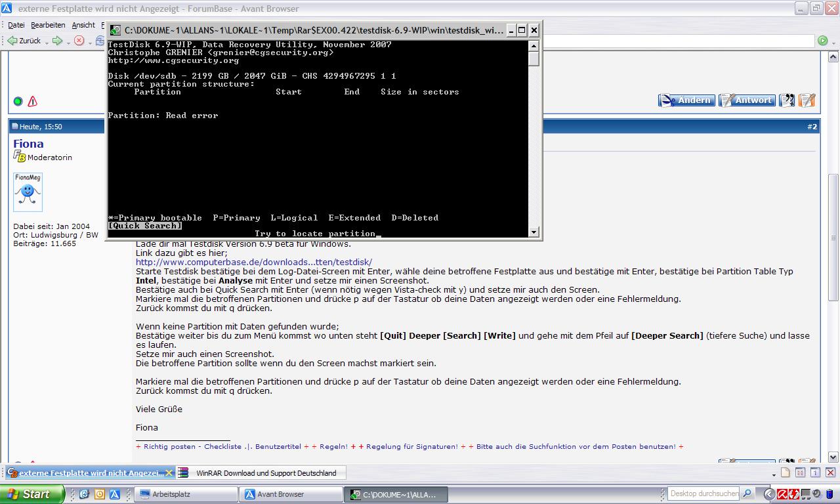Open the Regeln! signature link
This screenshot has height=504, width=840.
(333, 446)
